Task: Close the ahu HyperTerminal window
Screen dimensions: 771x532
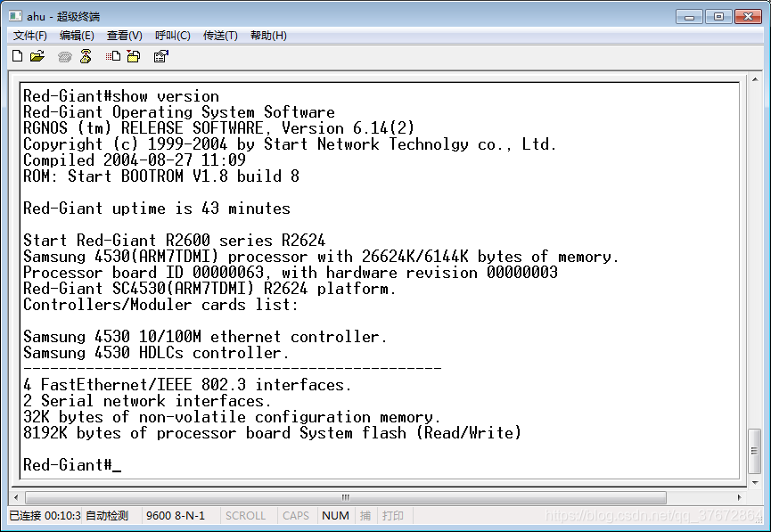Action: tap(748, 17)
